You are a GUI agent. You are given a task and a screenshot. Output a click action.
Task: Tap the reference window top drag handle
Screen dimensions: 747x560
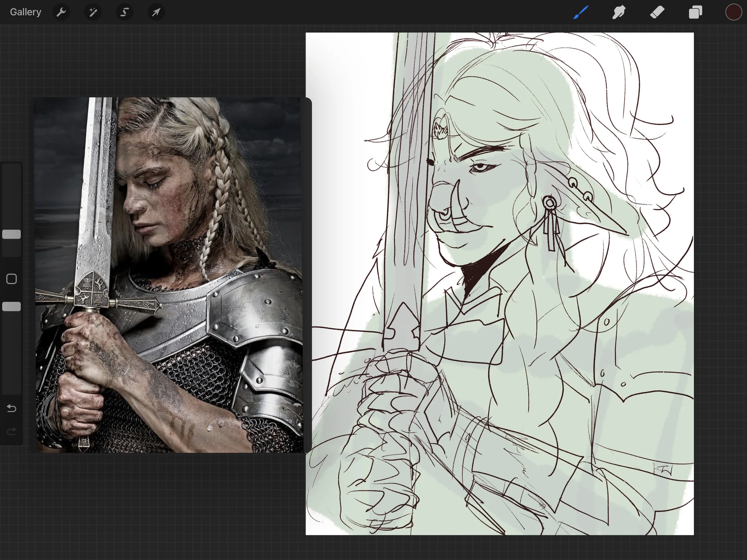coord(166,100)
